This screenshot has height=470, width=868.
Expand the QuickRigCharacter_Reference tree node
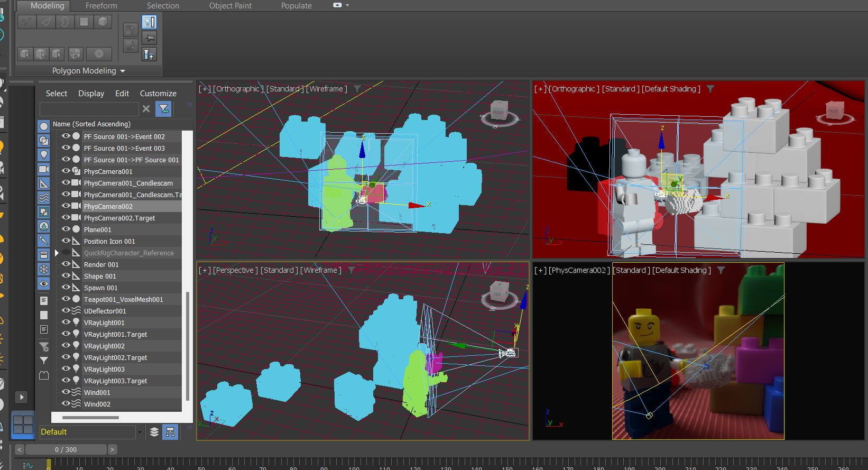pos(57,253)
